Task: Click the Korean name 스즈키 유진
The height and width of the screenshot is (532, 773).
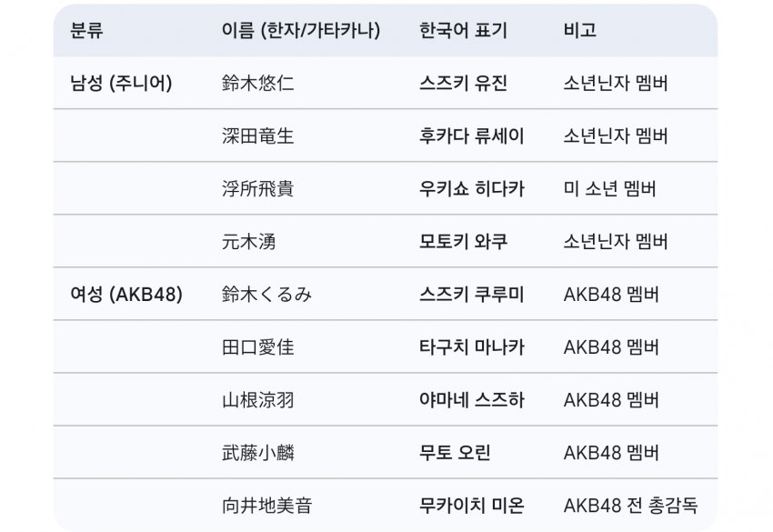Action: 463,83
